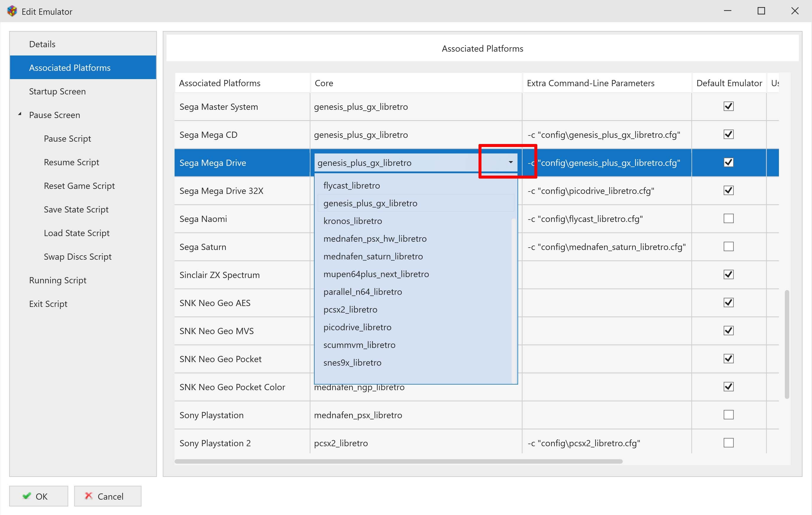Choose mupen64plus_next_libretro core option

coord(415,274)
